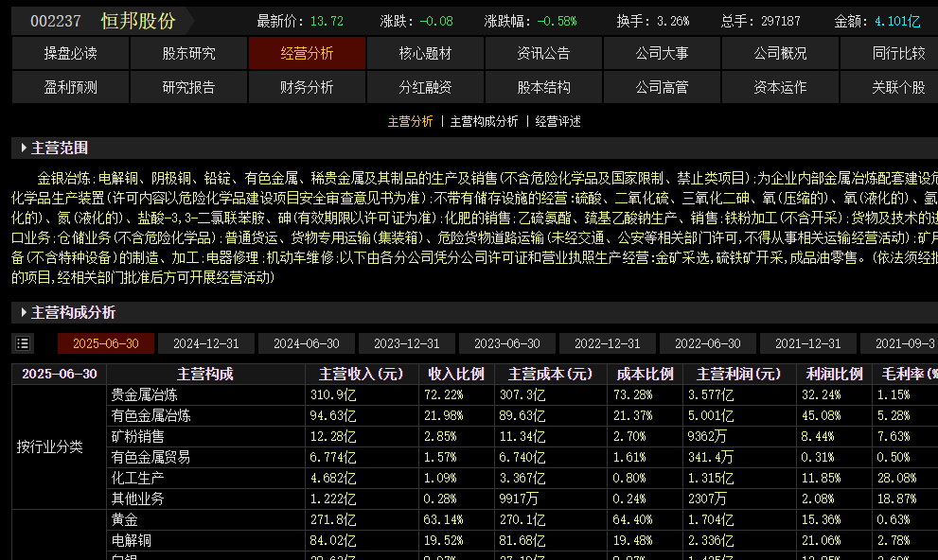938x560 pixels.
Task: Select the 电解铜 row label
Action: 131,541
